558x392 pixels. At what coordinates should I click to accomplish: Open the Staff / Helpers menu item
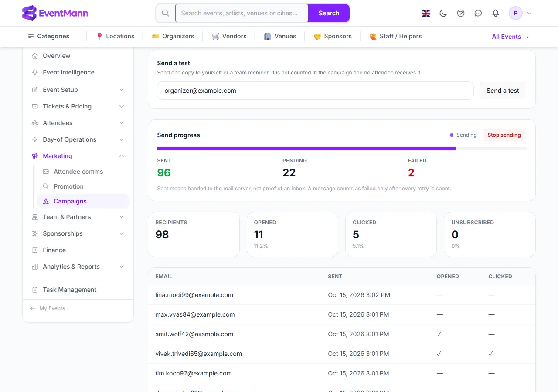click(x=395, y=36)
